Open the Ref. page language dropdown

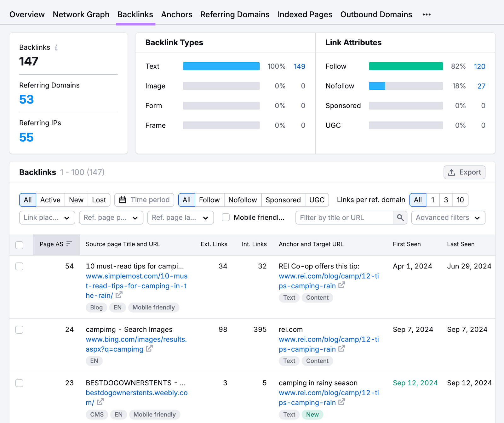click(180, 217)
